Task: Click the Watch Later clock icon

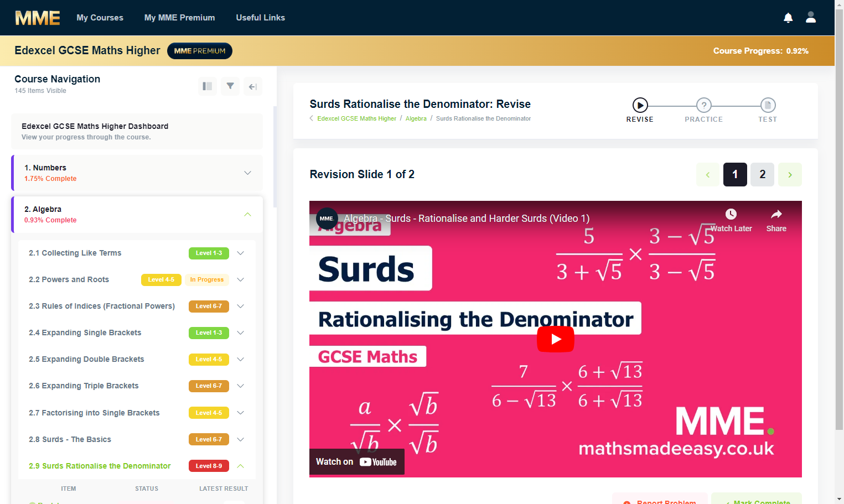Action: [x=731, y=214]
